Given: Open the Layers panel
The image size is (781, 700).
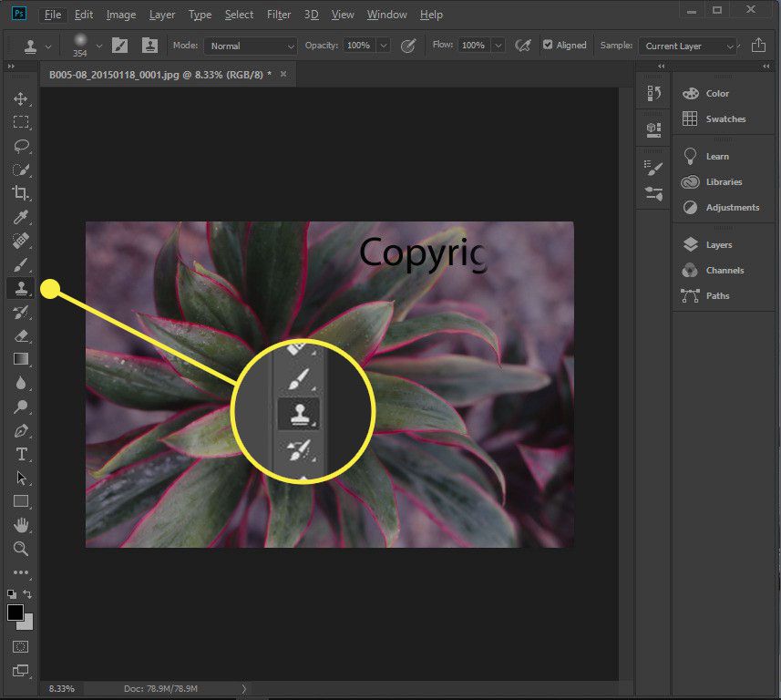Looking at the screenshot, I should click(707, 244).
